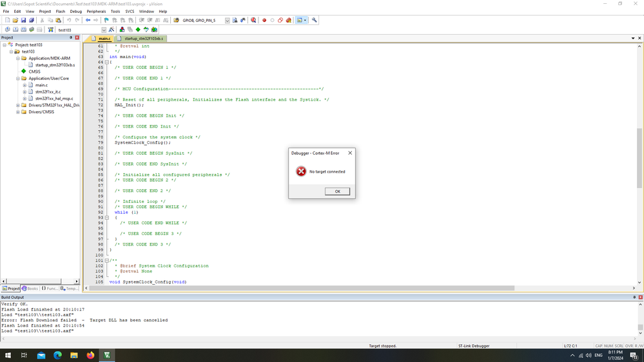Start the debug session with magnifier icon
The image size is (644, 362).
click(253, 20)
